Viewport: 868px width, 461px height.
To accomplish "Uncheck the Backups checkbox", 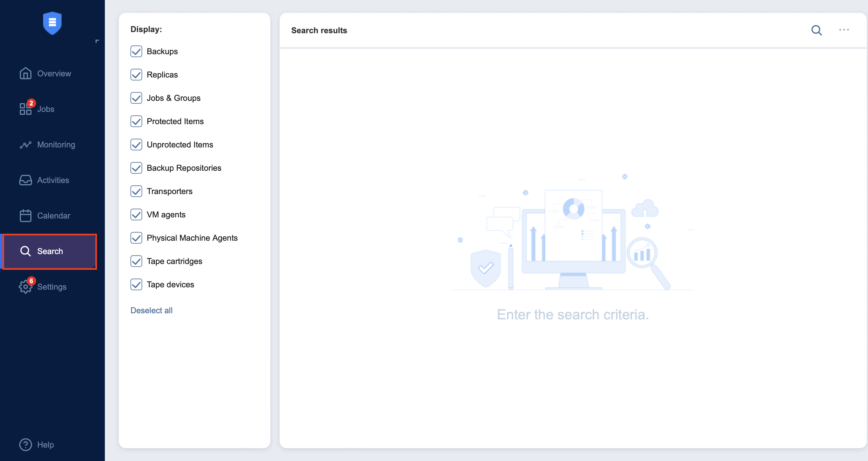I will (136, 51).
